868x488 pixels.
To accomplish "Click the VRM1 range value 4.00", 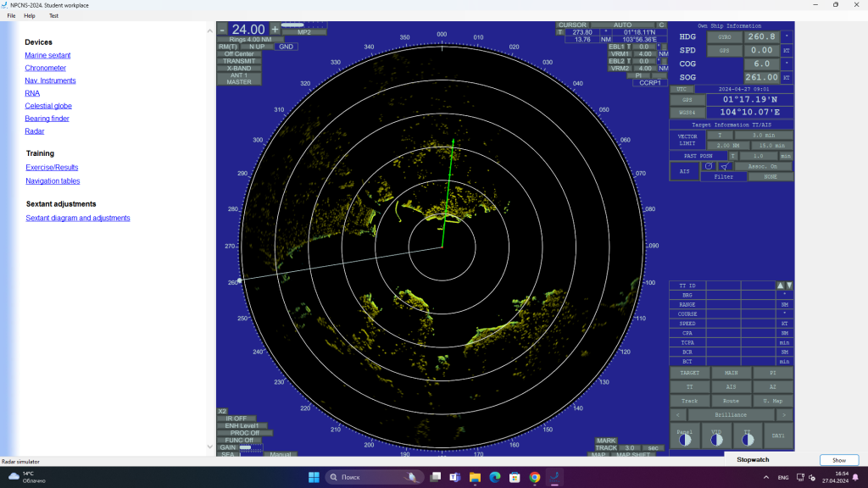I will (x=645, y=53).
